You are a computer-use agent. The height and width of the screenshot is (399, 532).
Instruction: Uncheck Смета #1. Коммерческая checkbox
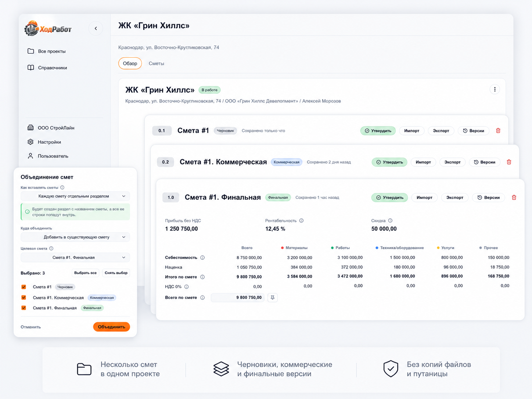[x=24, y=298]
